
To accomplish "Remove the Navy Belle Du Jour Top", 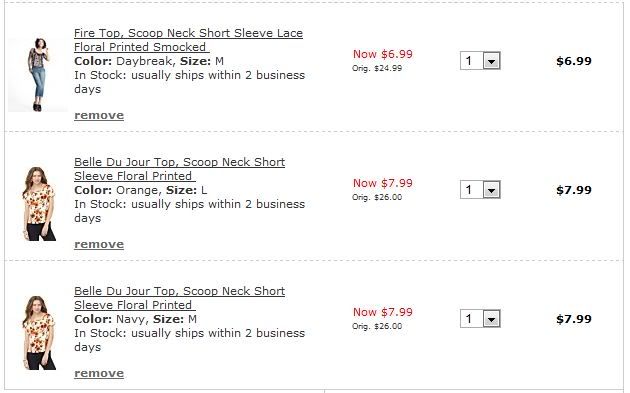I will [99, 373].
